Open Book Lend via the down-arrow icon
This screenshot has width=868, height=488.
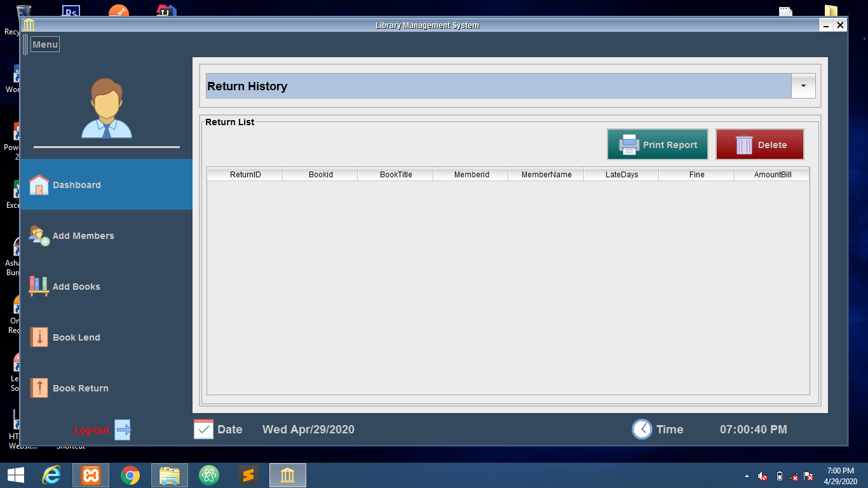pos(38,337)
